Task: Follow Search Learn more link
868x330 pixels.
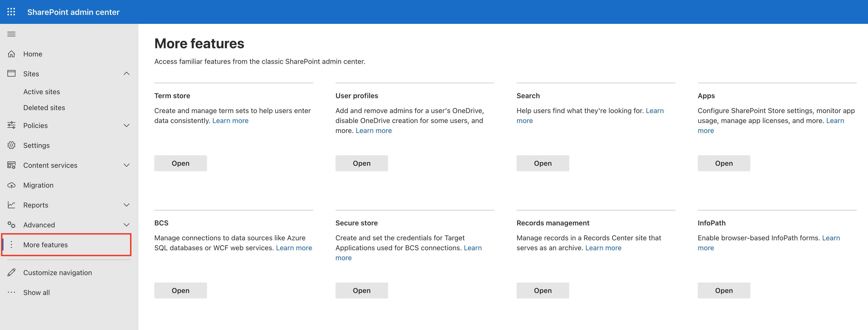Action: 654,111
